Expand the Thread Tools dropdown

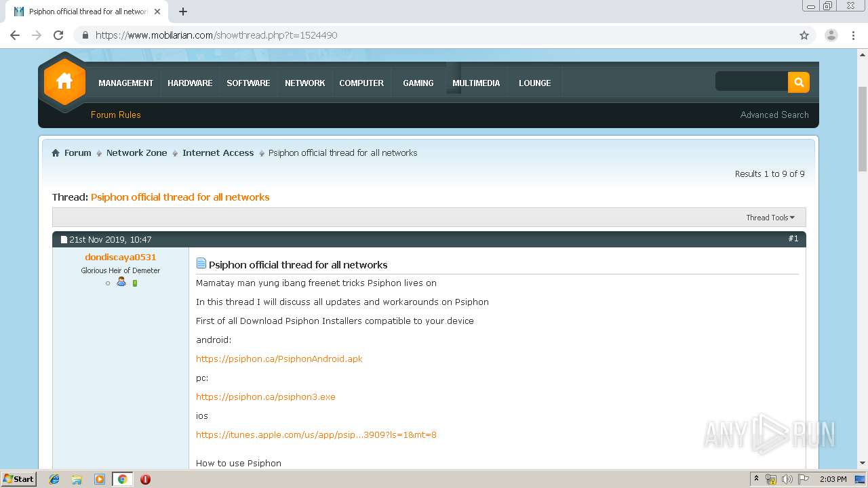coord(770,218)
